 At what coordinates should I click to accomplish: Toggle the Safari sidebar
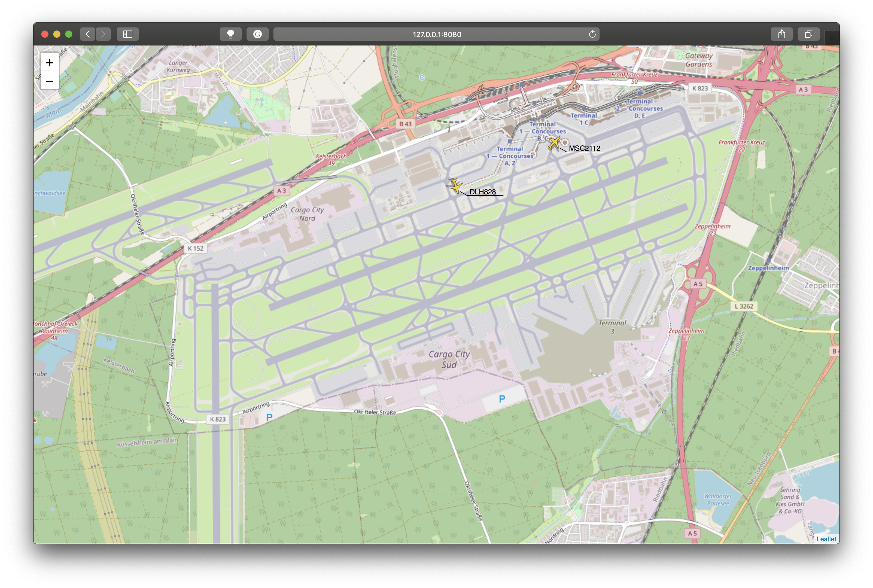point(127,34)
